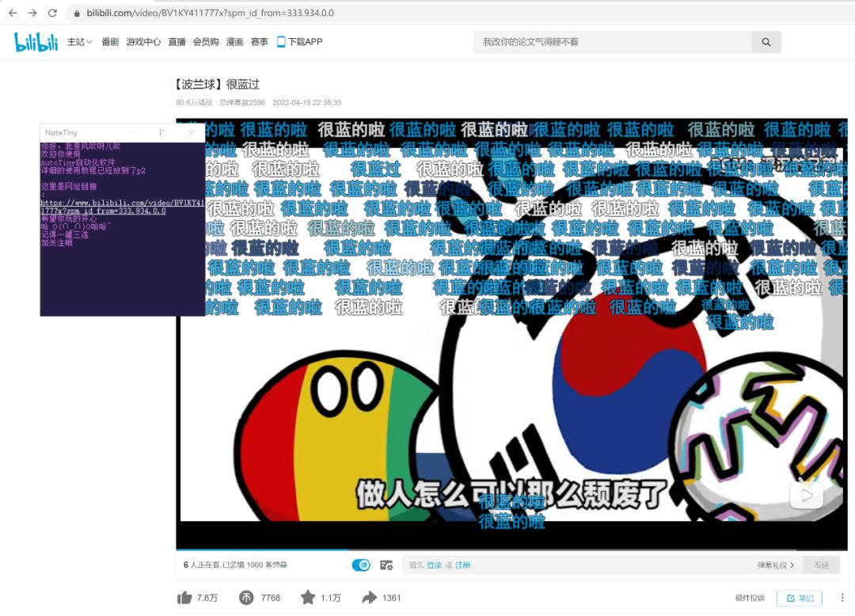The image size is (855, 616).
Task: Click the bilibili search input field
Action: coord(612,42)
